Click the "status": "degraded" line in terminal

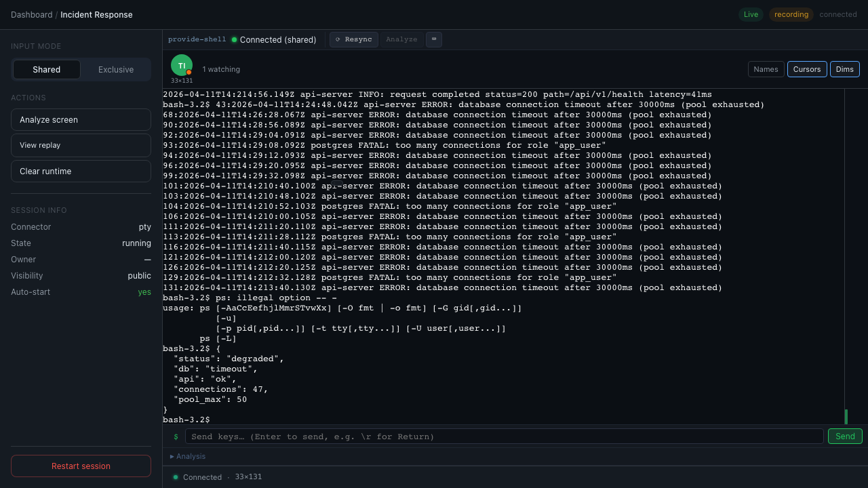click(229, 359)
